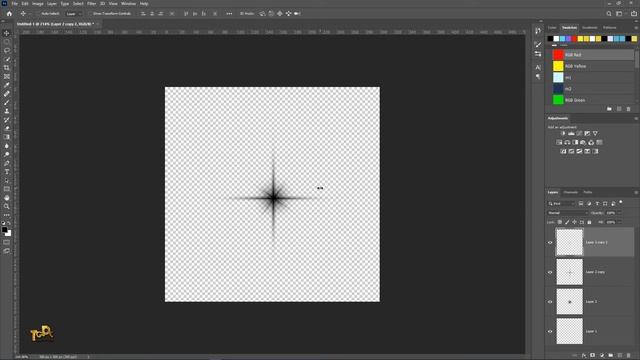Toggle visibility of Layer 2
Image resolution: width=640 pixels, height=360 pixels.
coord(550,302)
